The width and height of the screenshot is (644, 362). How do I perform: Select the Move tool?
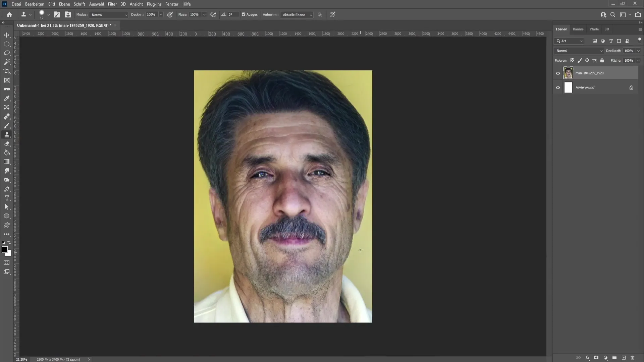7,35
